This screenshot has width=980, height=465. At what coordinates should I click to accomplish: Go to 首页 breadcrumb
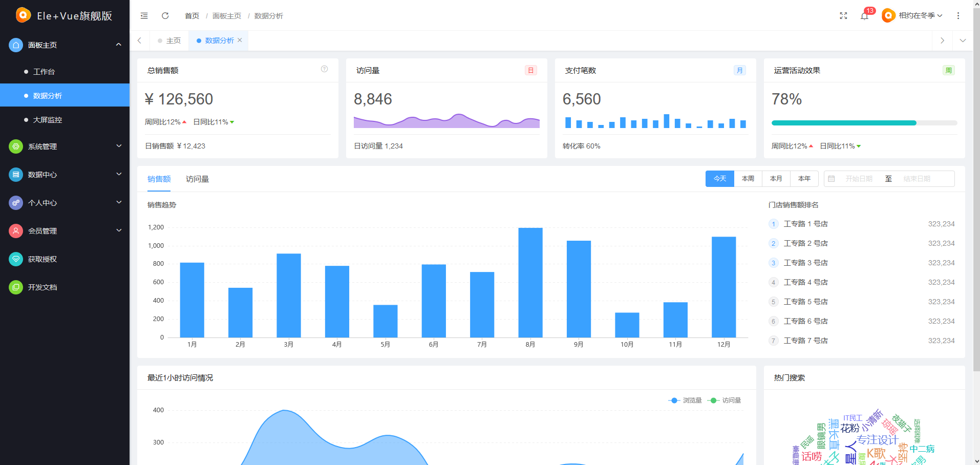point(192,16)
